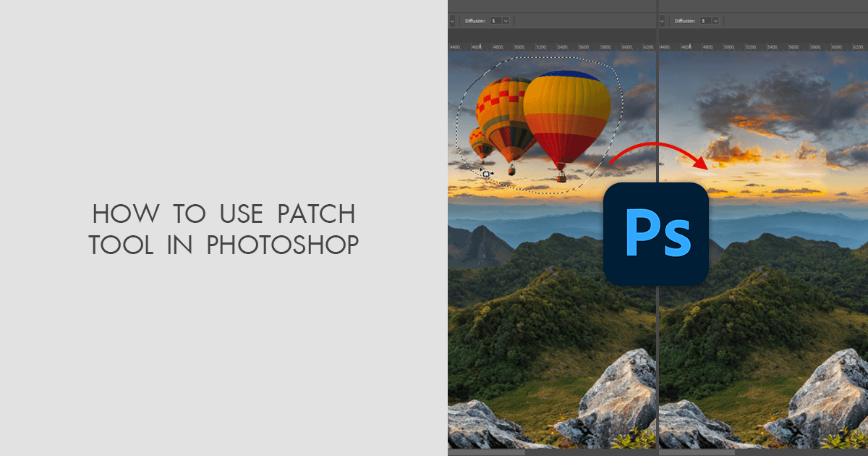Click the Diffusion label in the right options bar
This screenshot has height=456, width=868.
tap(684, 21)
